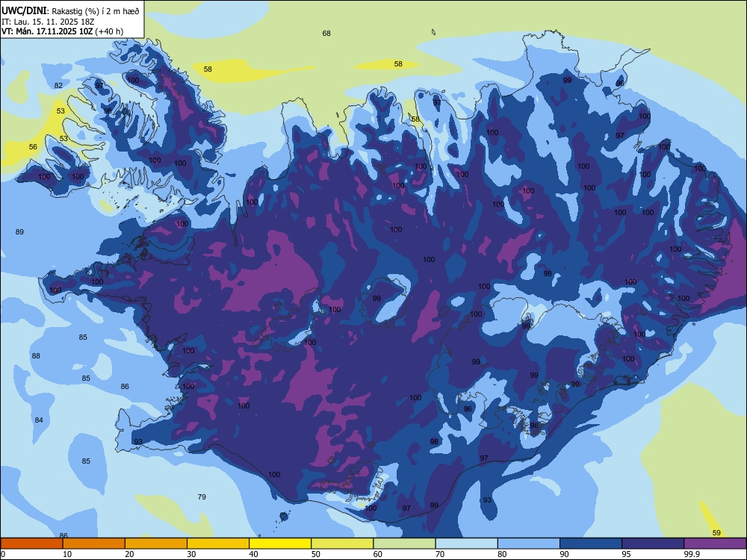
Task: Click the legend tick label 99.9
Action: pos(691,554)
